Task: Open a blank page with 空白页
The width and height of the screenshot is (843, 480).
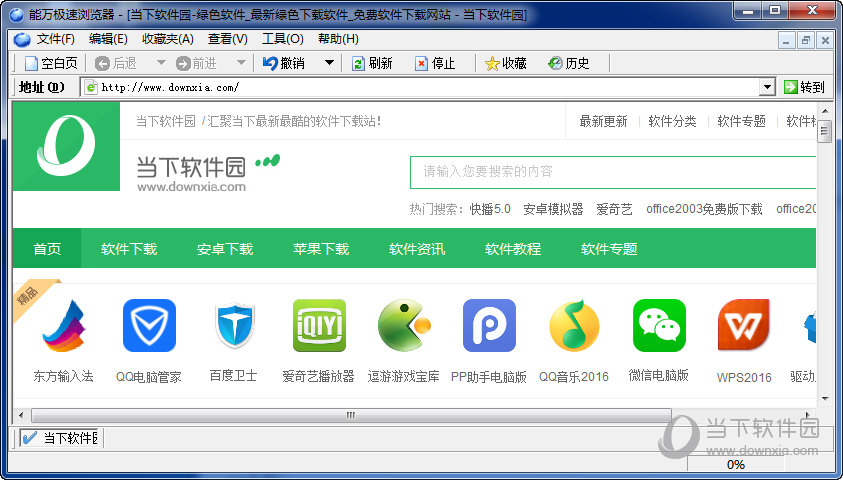Action: point(52,63)
